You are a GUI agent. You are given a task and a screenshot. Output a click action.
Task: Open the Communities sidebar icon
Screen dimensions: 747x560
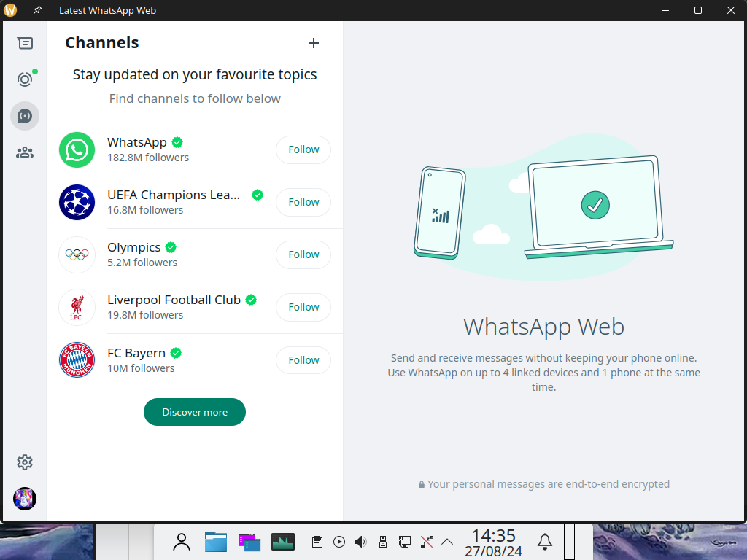(x=25, y=152)
